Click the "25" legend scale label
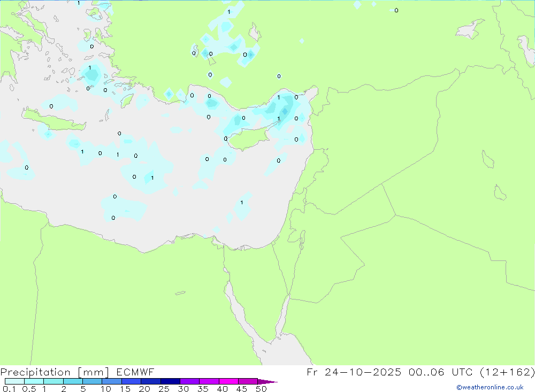Screen dimensions: 535x392 click(x=164, y=389)
